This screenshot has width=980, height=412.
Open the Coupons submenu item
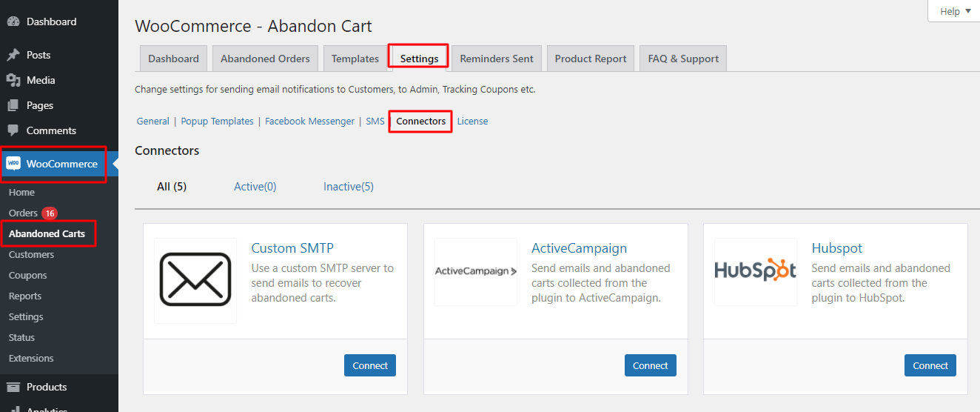27,275
